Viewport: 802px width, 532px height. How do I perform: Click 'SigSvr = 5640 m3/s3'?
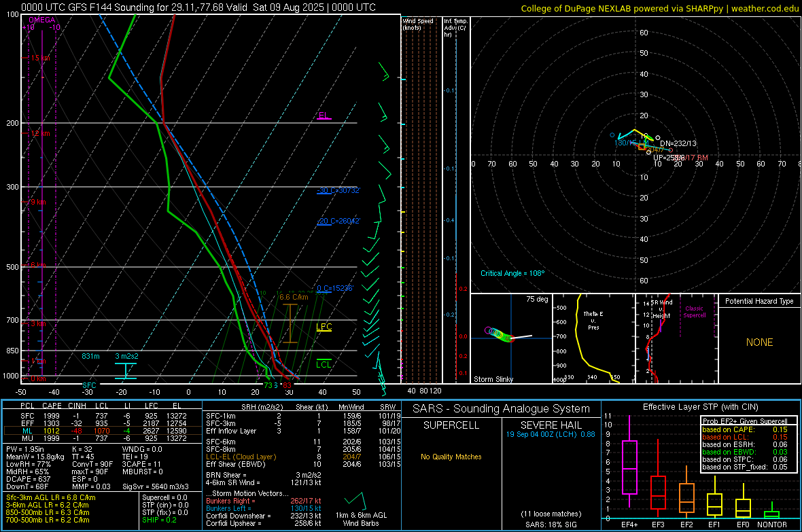coord(156,486)
